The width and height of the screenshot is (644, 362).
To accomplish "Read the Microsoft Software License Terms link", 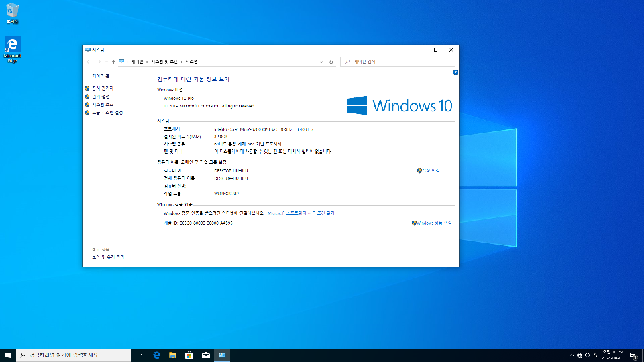I will (301, 213).
